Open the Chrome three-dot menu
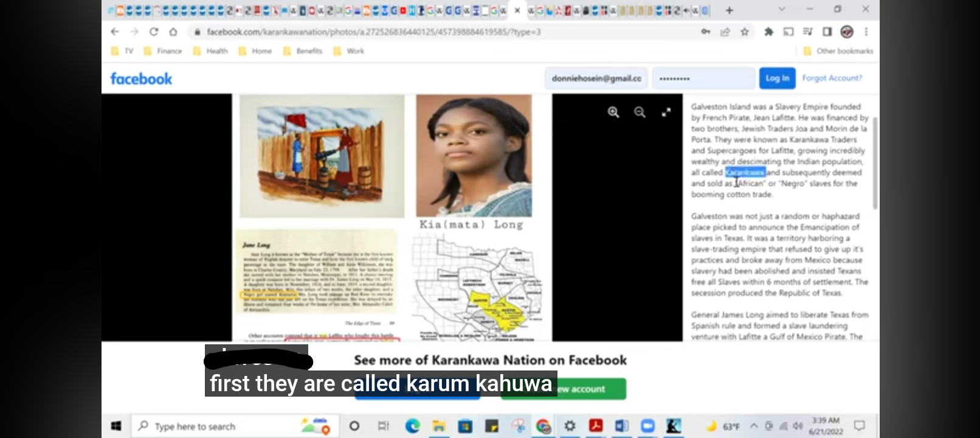 866,32
